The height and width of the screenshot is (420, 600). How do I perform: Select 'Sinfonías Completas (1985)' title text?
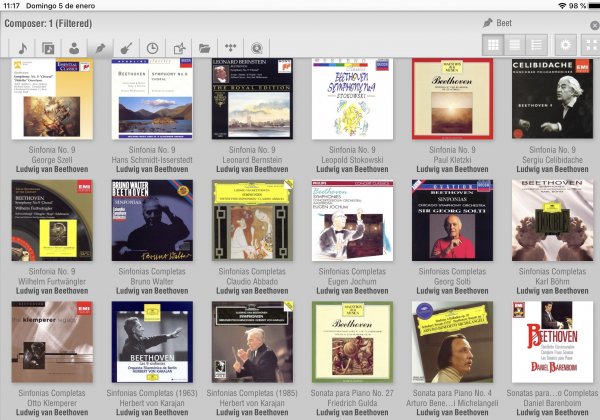(x=252, y=393)
